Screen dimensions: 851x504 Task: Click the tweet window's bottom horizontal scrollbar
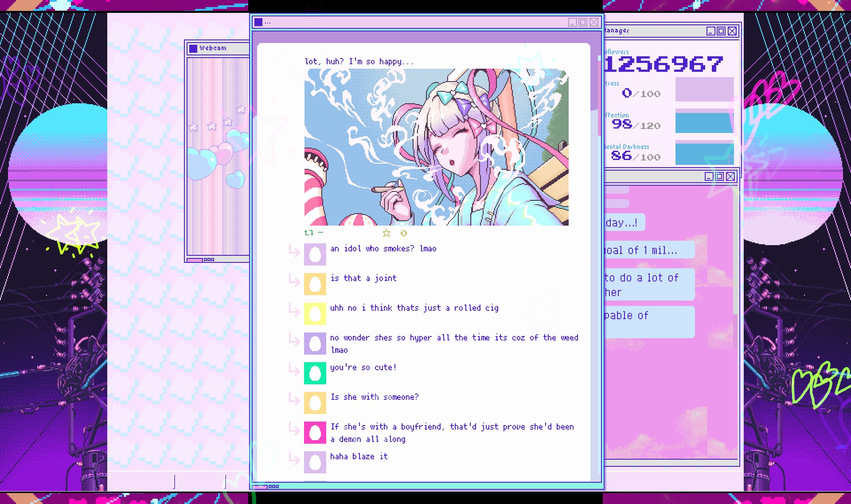(260, 487)
